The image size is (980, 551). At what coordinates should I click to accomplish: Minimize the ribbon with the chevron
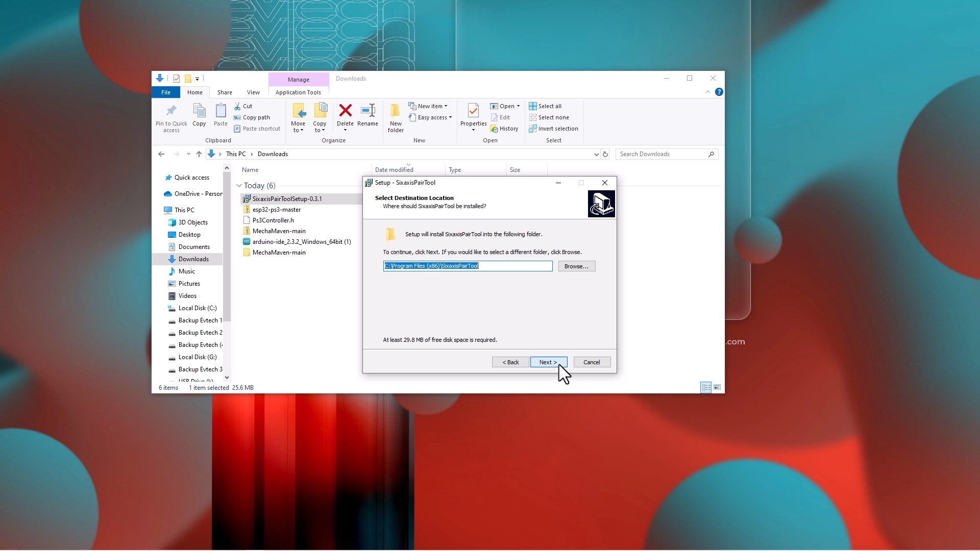click(x=707, y=92)
